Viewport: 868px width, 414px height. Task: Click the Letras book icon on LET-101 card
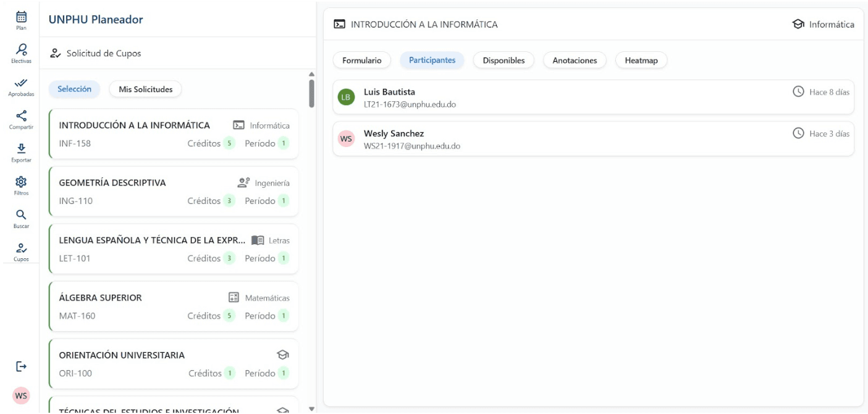[x=258, y=240]
